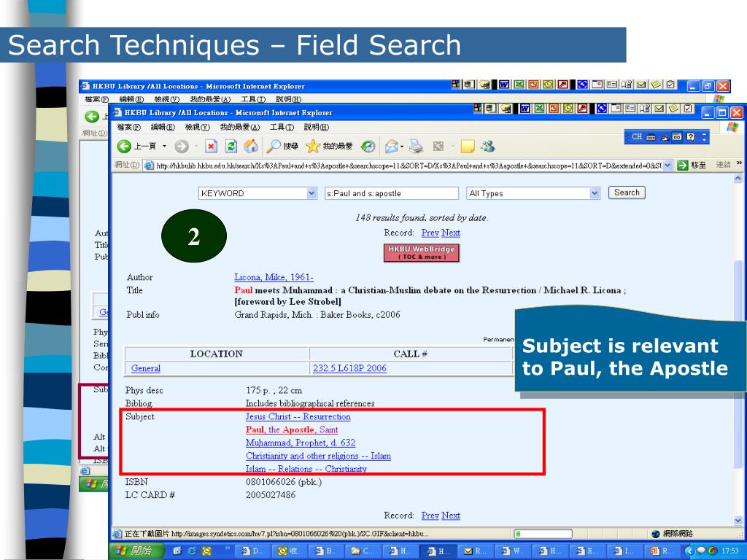Open subject Christianity and other religions -- Islam

[x=318, y=456]
